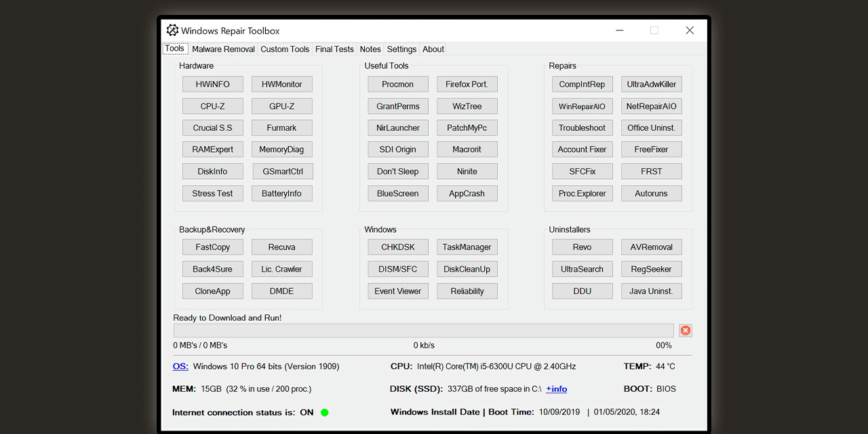Open Account Fixer
The image size is (868, 434).
click(x=583, y=149)
